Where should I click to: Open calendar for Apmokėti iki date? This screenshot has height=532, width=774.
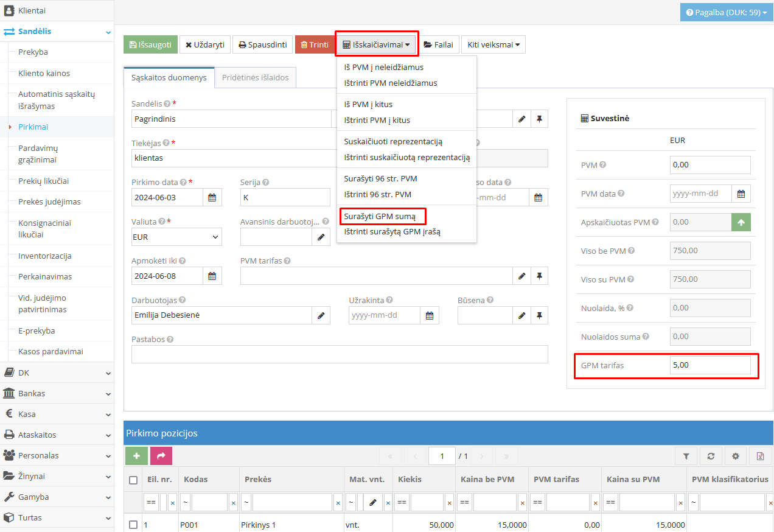point(212,276)
